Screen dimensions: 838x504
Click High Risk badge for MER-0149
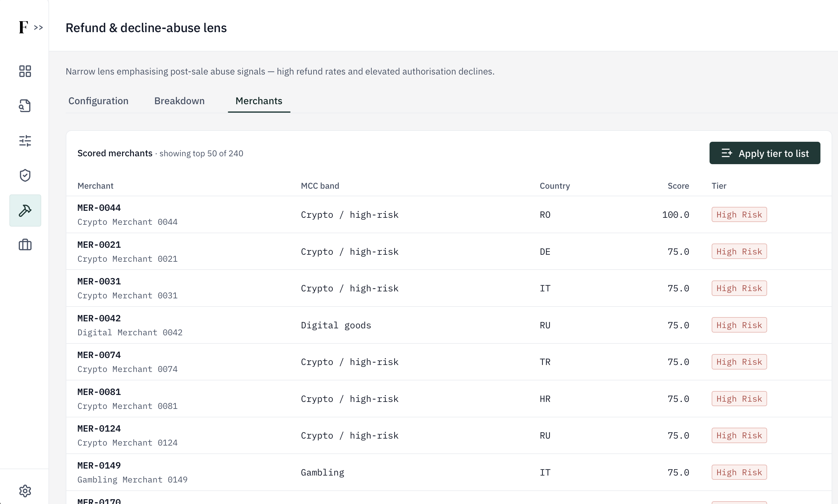tap(739, 472)
